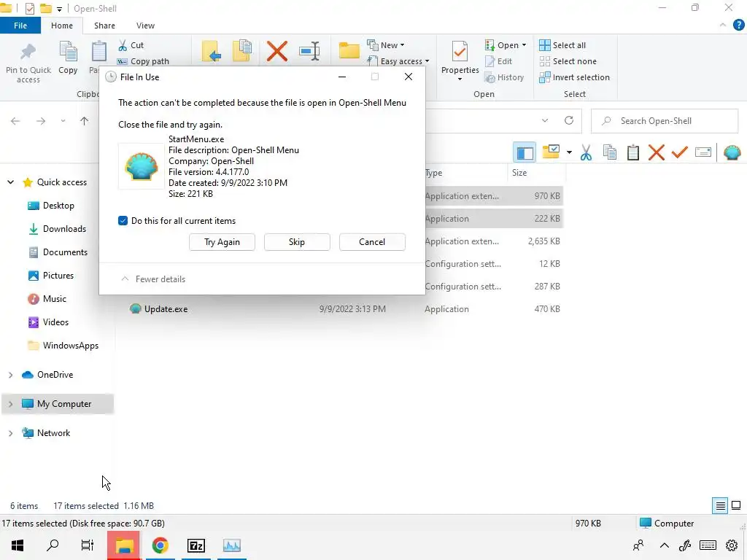The height and width of the screenshot is (560, 747).
Task: Click Edit in the Open group
Action: point(499,61)
